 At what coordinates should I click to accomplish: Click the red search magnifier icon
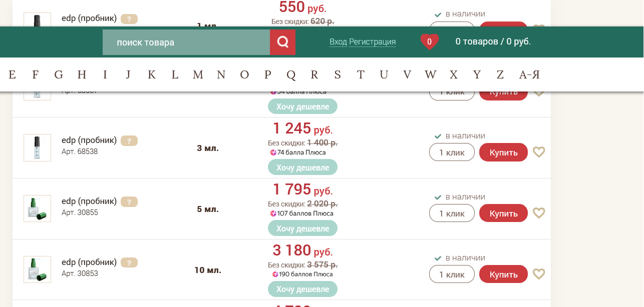(x=282, y=42)
